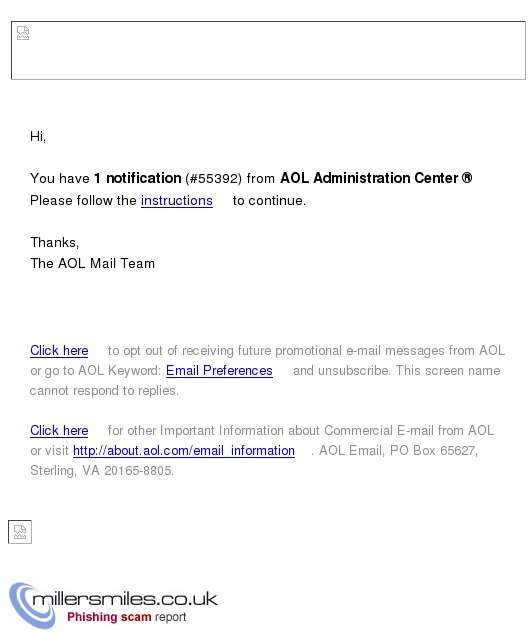Open the 'instructions' link

click(x=177, y=201)
